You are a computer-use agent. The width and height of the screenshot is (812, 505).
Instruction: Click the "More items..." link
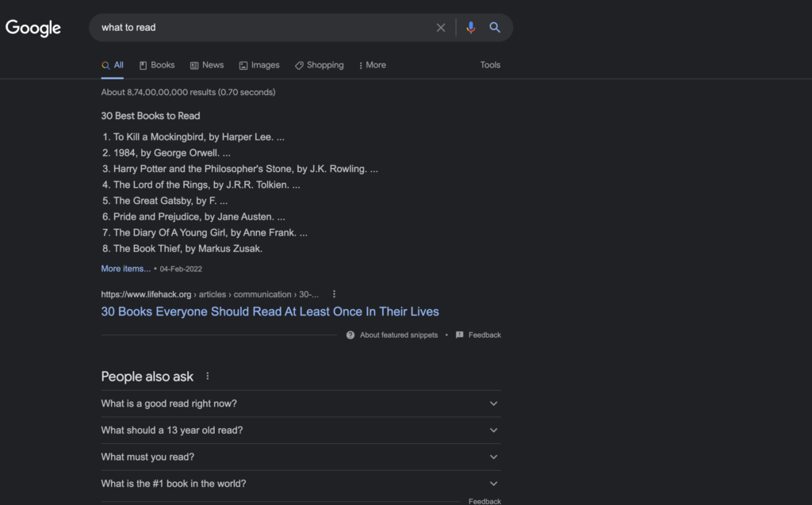tap(125, 269)
